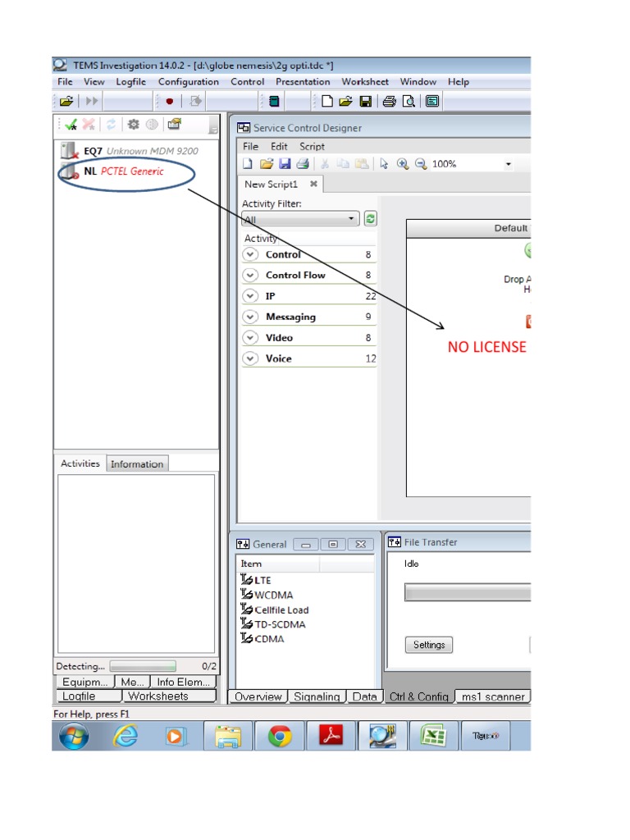Click main toolbar Open workspace folder icon
This screenshot has width=630, height=840.
(345, 101)
